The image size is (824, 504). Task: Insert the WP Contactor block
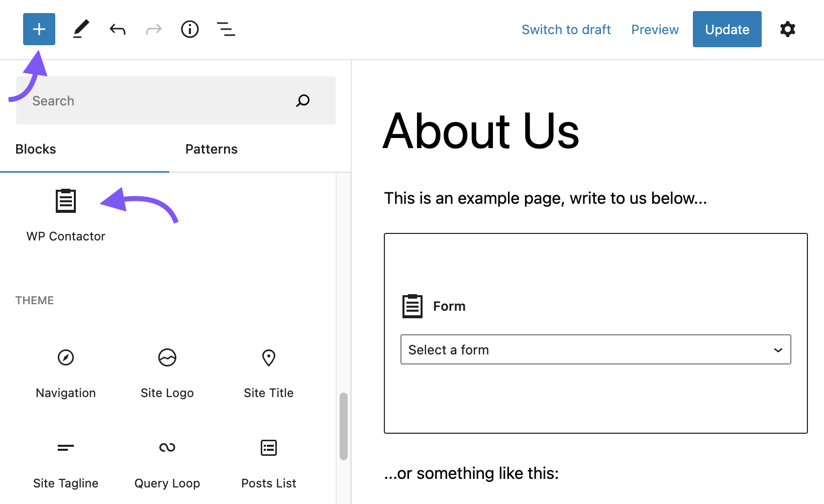66,216
